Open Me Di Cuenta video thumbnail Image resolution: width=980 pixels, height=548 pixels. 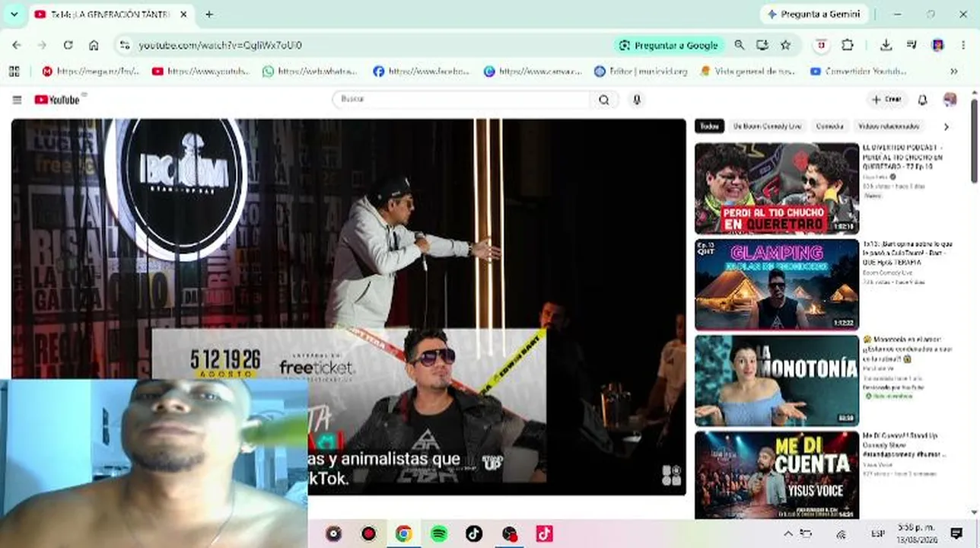coord(777,476)
